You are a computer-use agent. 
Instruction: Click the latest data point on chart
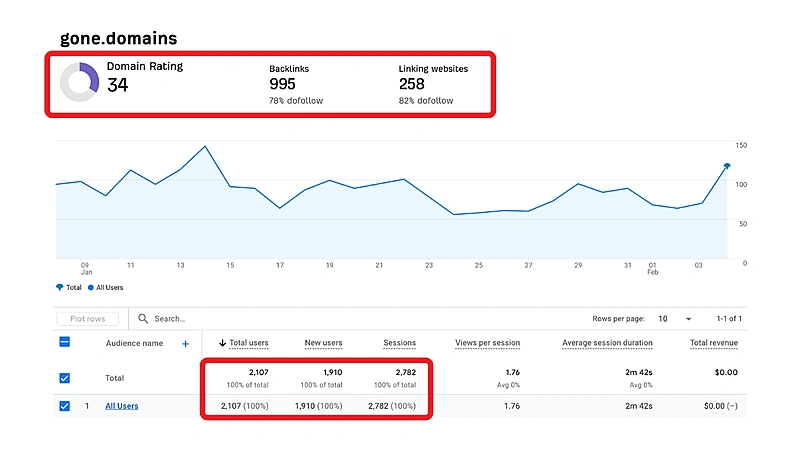pos(727,166)
